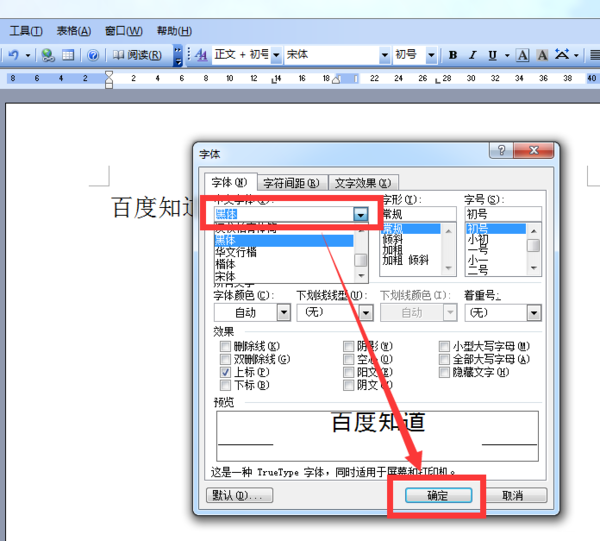Open the 字体颜色 color dropdown
This screenshot has width=600, height=541.
pyautogui.click(x=284, y=313)
